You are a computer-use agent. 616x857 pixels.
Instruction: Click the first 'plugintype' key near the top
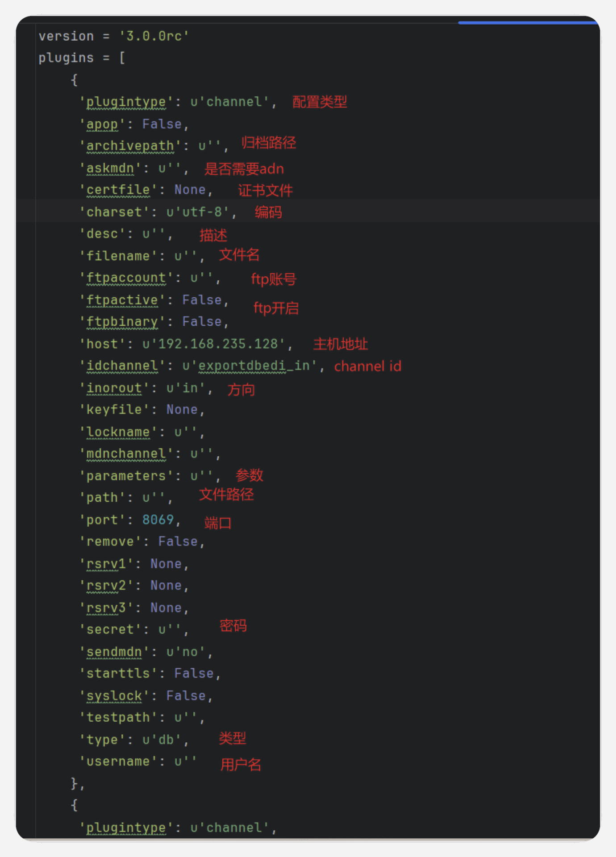(x=126, y=102)
